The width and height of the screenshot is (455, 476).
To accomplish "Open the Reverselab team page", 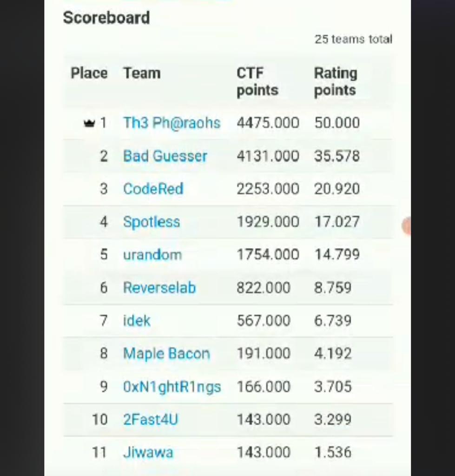I will pos(159,288).
